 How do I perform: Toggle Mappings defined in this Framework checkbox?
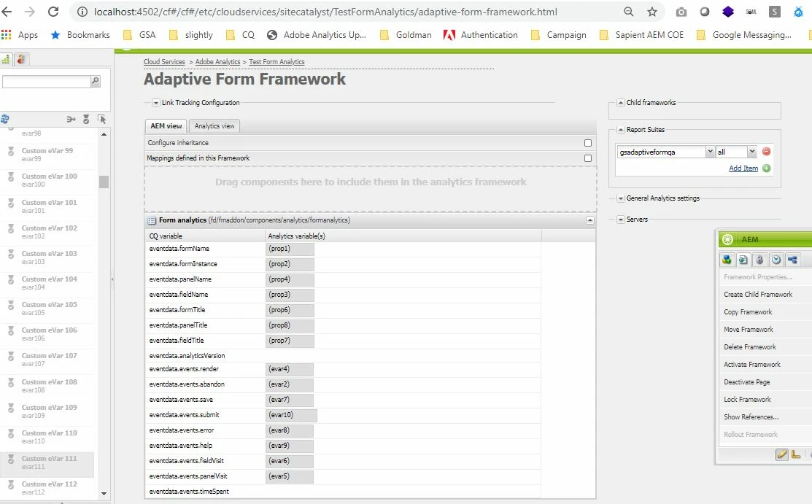(588, 158)
